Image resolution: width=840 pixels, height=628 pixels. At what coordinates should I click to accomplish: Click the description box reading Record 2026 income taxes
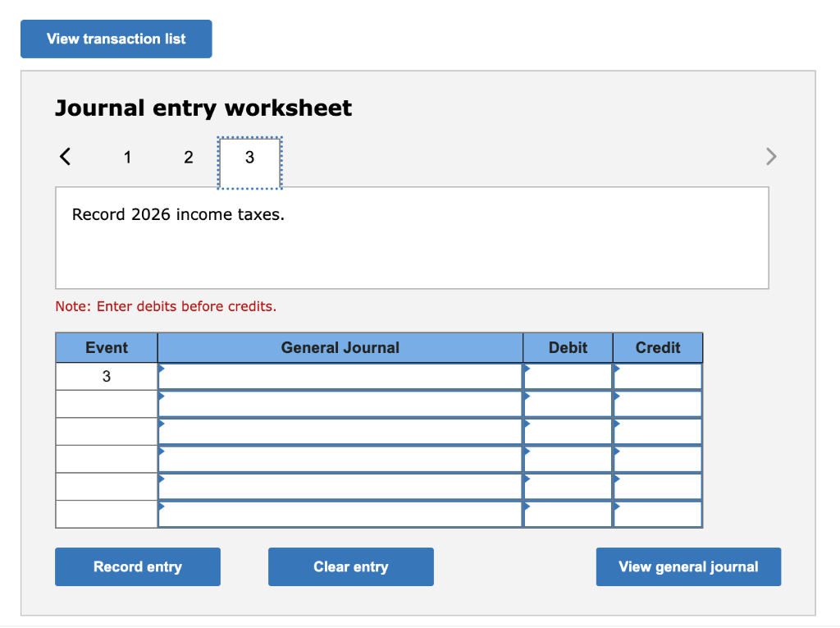[412, 238]
